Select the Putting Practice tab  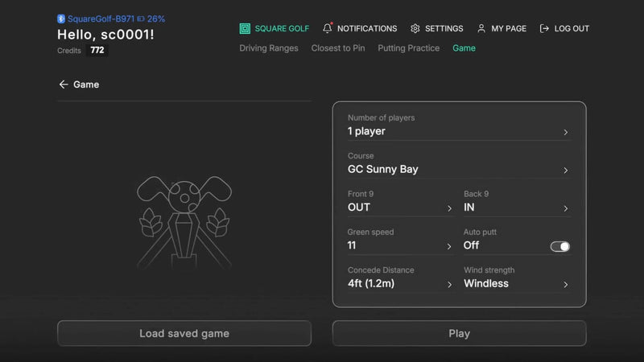coord(409,48)
